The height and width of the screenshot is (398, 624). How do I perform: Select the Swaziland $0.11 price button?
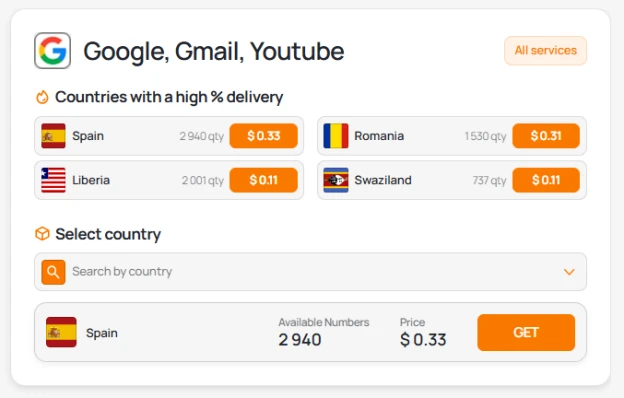(x=546, y=180)
